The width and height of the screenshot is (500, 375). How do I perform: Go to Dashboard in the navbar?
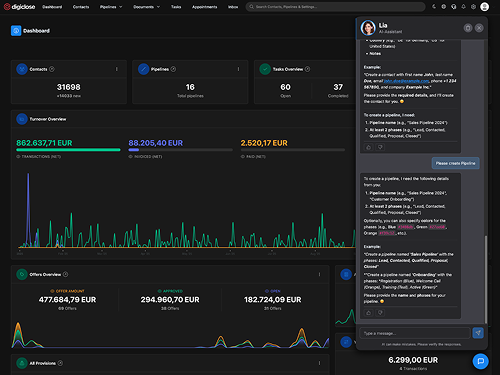(x=52, y=7)
